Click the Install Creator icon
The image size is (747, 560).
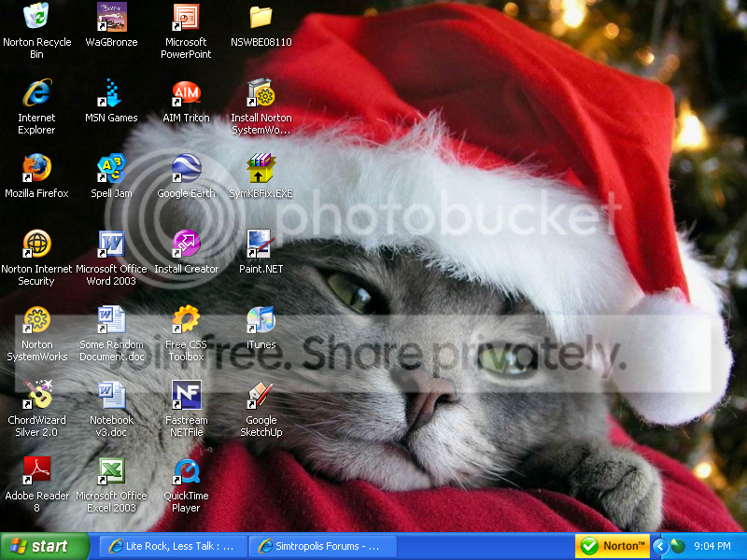(186, 244)
